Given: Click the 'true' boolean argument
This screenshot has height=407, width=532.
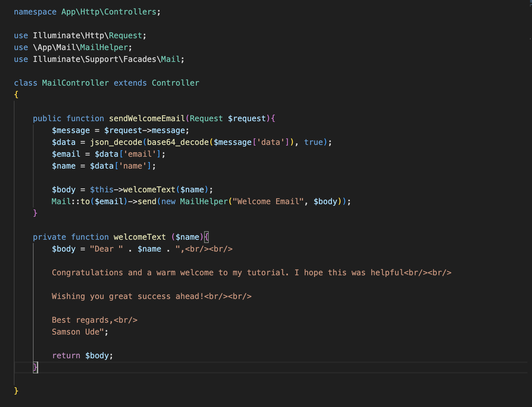Looking at the screenshot, I should point(313,142).
